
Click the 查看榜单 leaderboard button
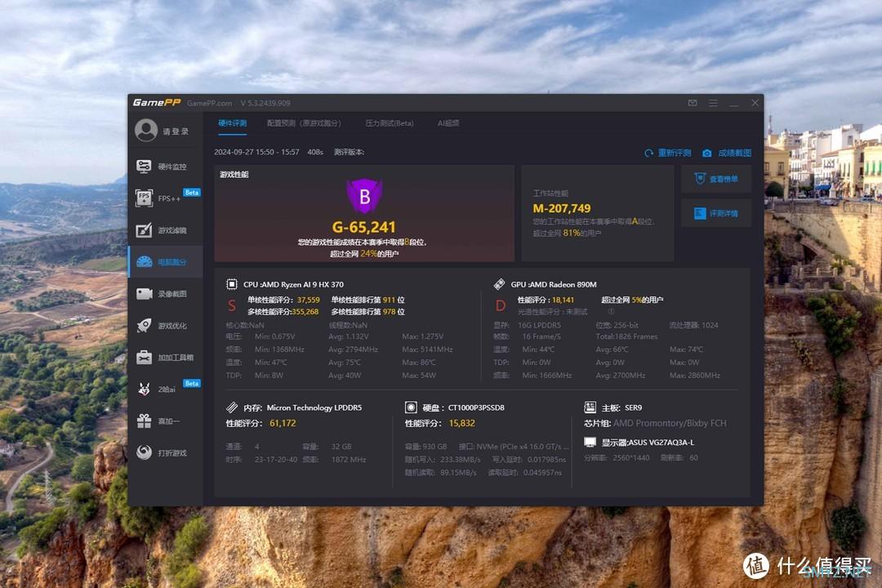[x=716, y=179]
